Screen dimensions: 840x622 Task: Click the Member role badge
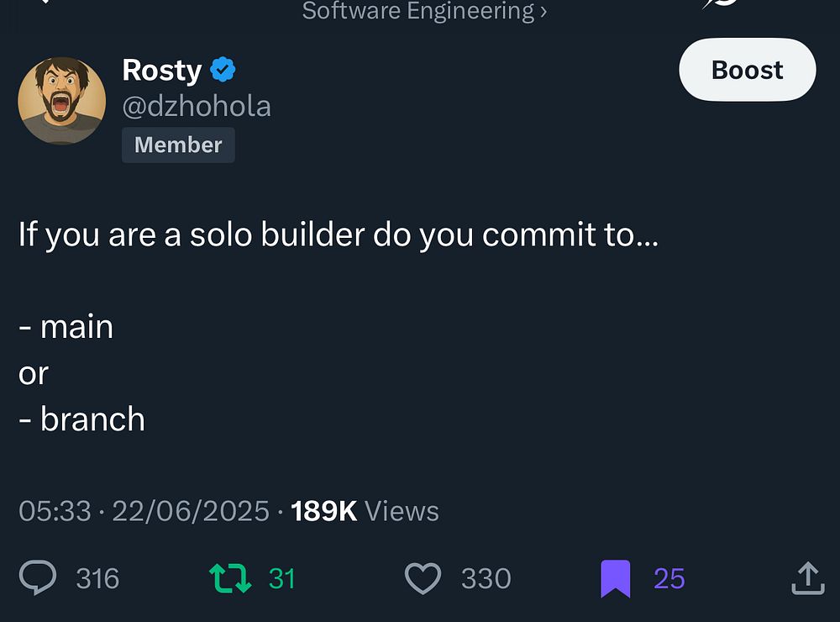tap(178, 145)
